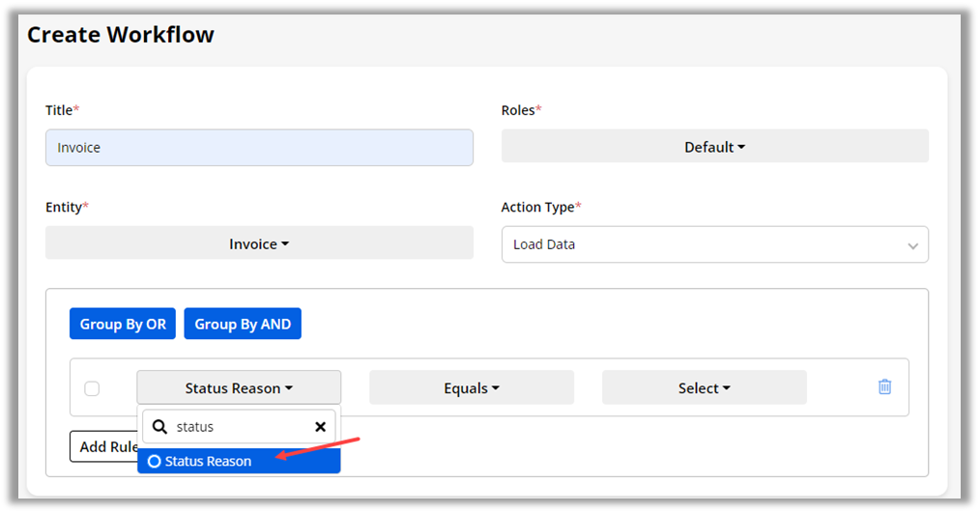Click the magnifier icon in the search box
The image size is (980, 513).
click(x=159, y=426)
